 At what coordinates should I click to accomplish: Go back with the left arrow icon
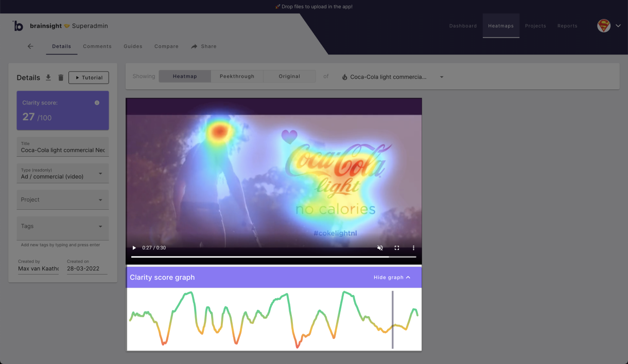(30, 46)
